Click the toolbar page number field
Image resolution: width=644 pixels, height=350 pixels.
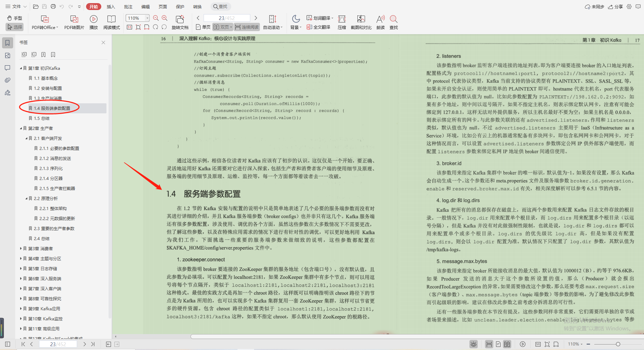coord(227,18)
